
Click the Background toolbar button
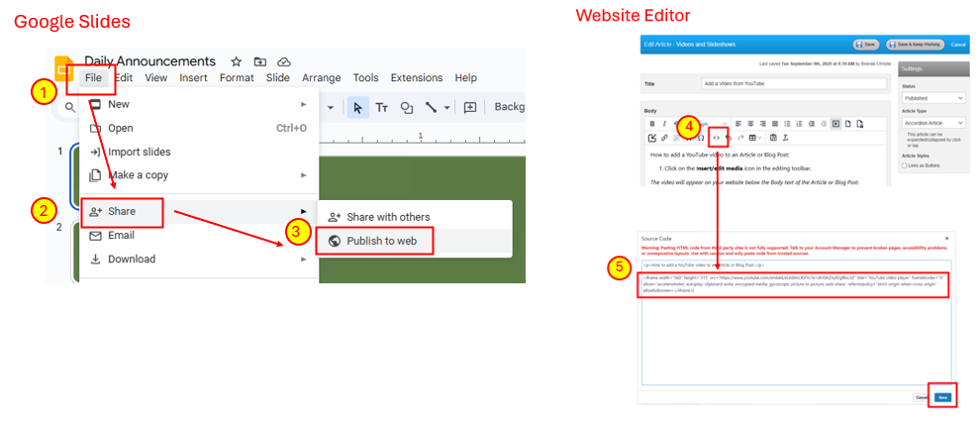click(509, 107)
